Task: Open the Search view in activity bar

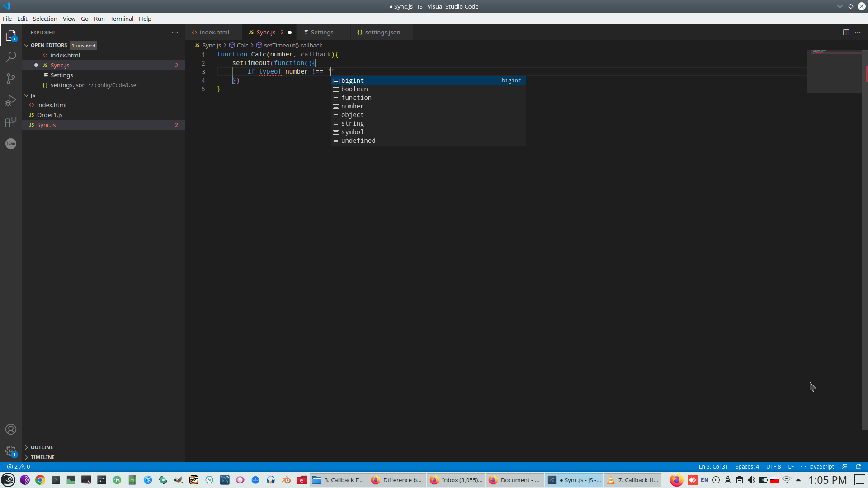Action: click(x=11, y=57)
